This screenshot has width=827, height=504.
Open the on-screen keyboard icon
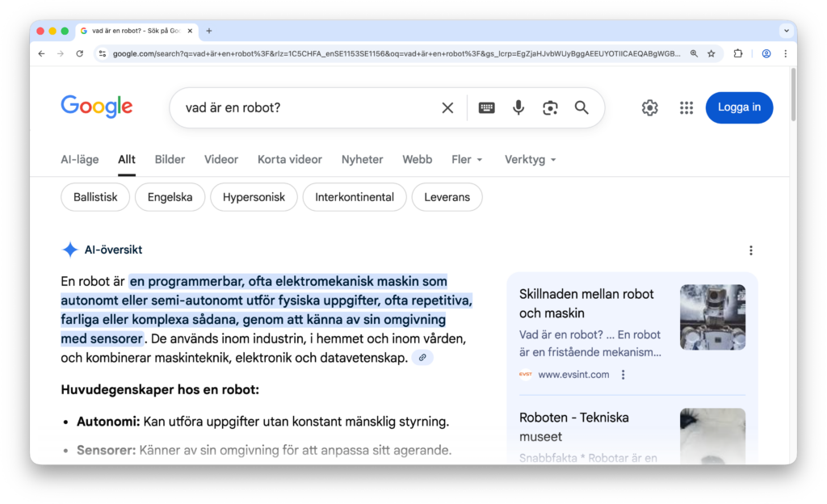click(486, 107)
